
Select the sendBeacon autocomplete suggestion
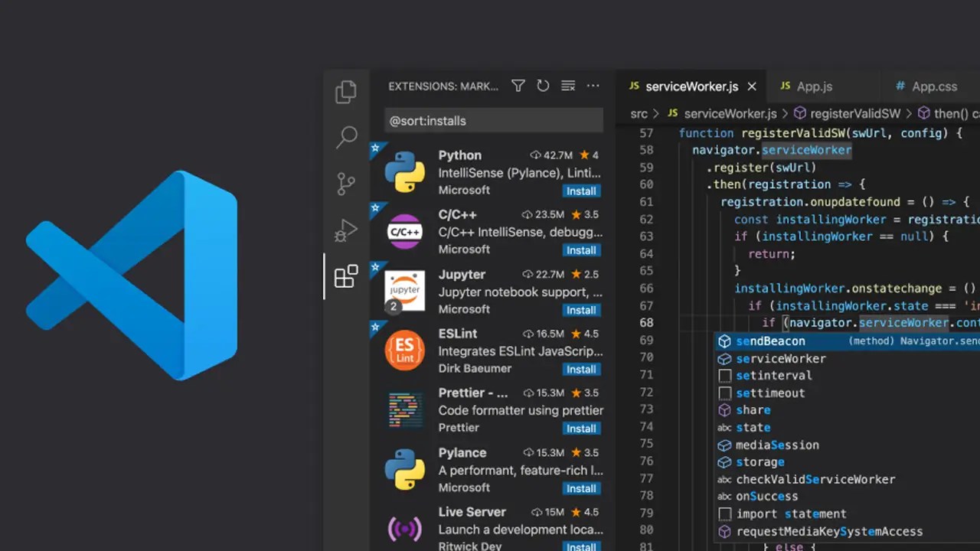click(770, 341)
